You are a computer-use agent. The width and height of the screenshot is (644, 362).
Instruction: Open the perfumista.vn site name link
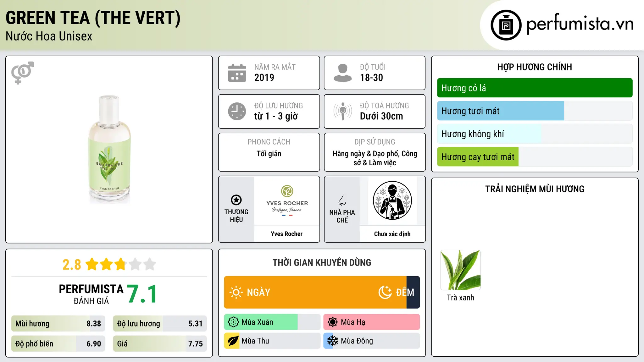(x=580, y=24)
